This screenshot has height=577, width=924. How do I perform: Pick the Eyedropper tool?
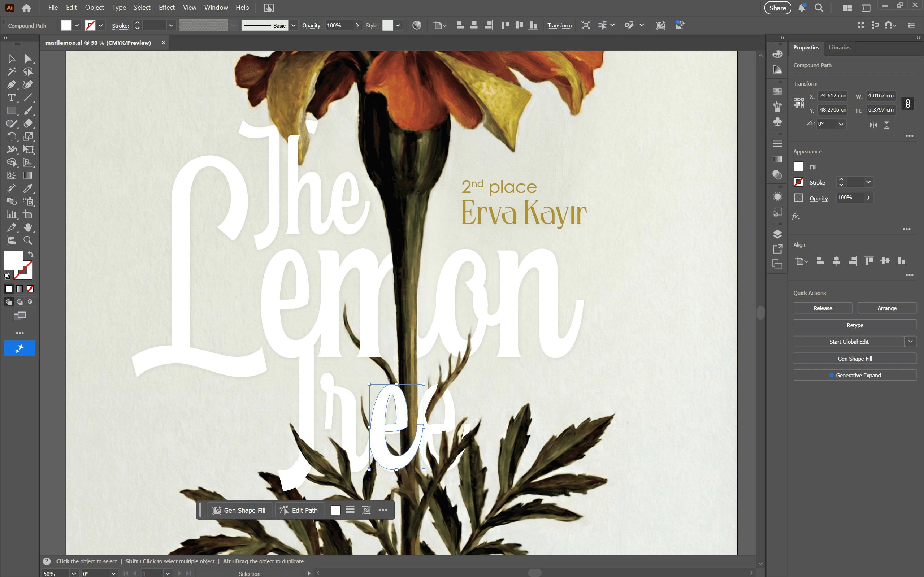[28, 188]
